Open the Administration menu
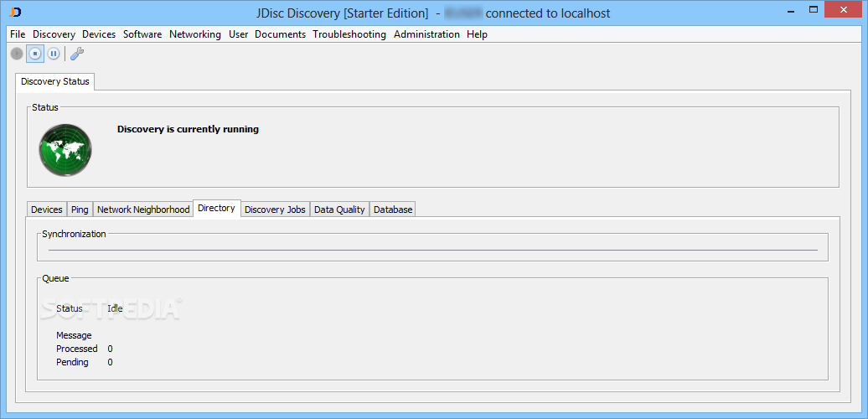The image size is (868, 419). [x=426, y=34]
